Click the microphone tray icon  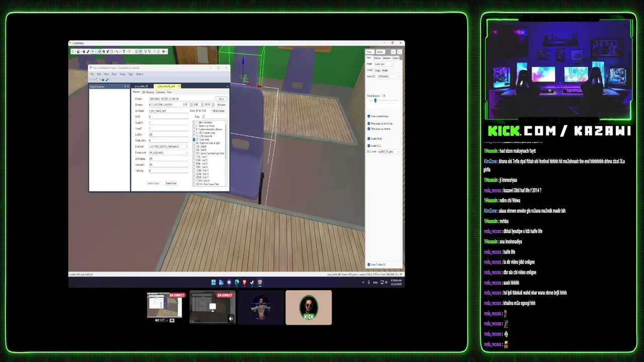[x=369, y=283]
